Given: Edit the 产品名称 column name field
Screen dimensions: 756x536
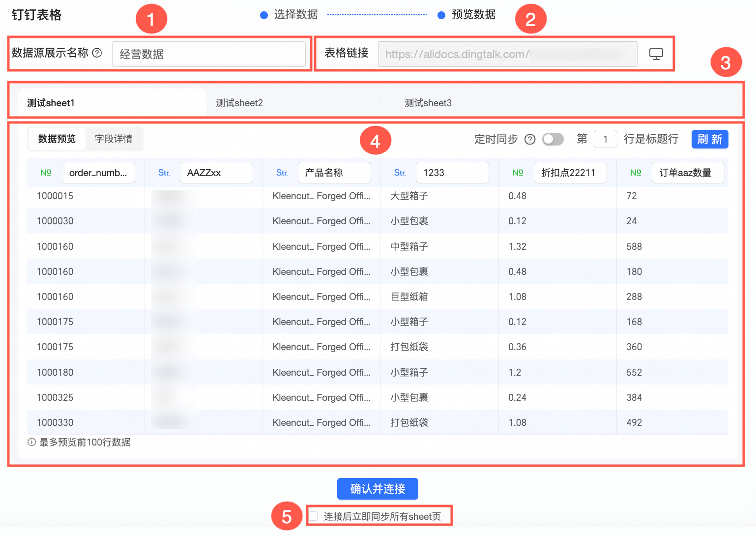Looking at the screenshot, I should pos(334,173).
